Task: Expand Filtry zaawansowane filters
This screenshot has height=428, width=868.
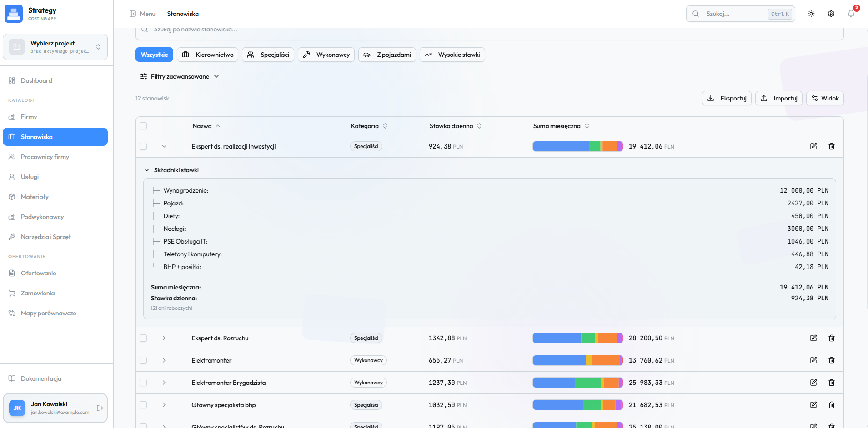Action: [x=180, y=76]
